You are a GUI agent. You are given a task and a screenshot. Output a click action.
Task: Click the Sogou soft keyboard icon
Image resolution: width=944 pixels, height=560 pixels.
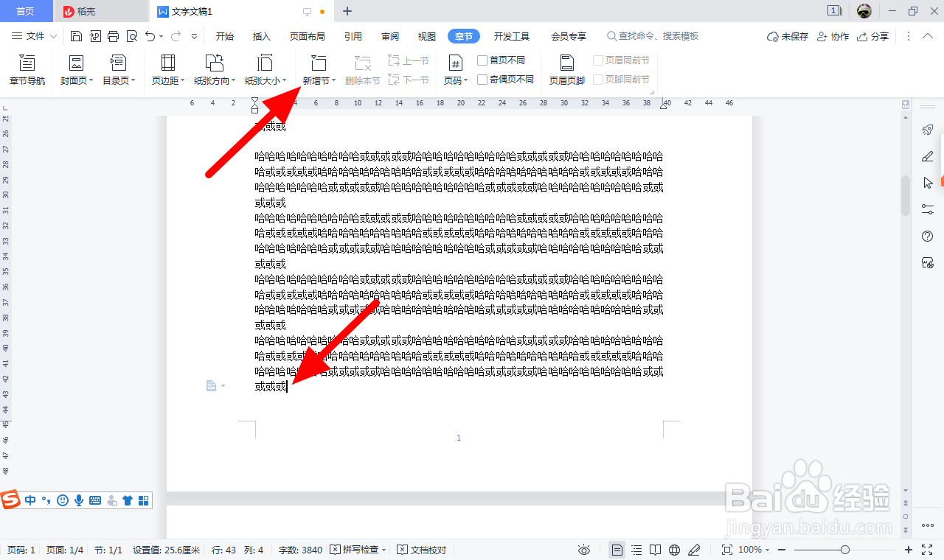coord(95,500)
